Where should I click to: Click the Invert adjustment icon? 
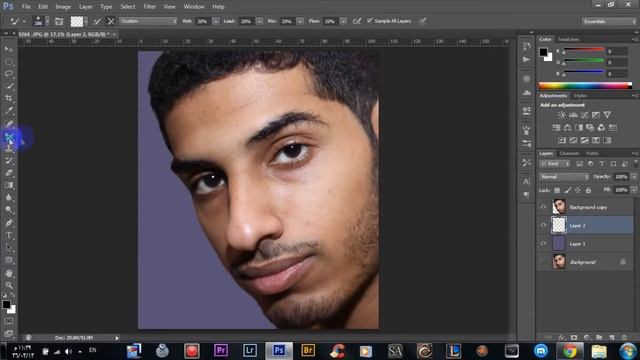(x=562, y=140)
